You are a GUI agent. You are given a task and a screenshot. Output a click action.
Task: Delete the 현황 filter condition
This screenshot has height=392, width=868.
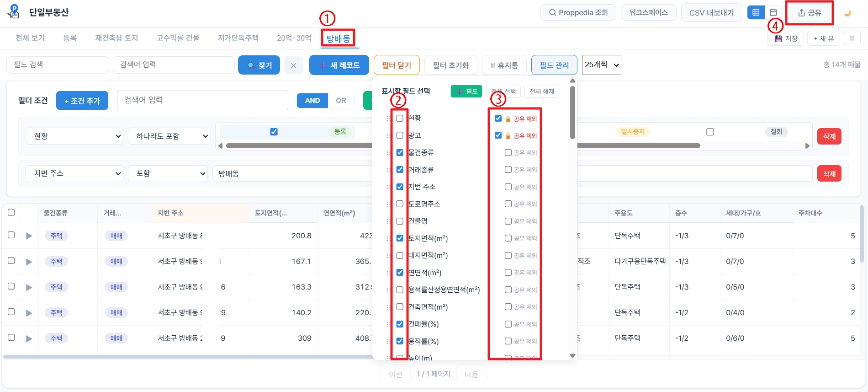(829, 136)
